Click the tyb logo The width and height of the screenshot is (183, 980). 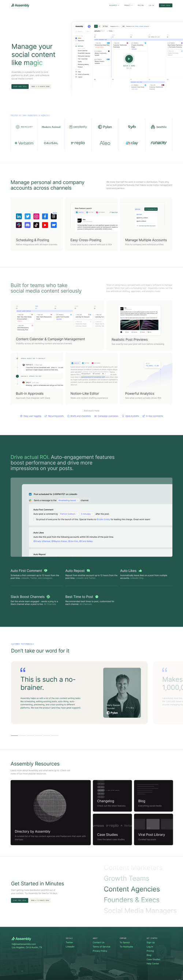[132, 127]
